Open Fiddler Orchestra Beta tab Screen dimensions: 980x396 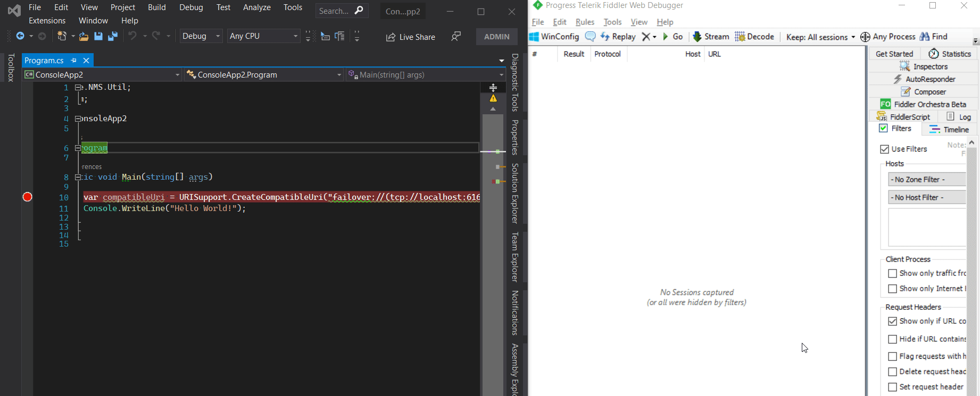coord(924,104)
